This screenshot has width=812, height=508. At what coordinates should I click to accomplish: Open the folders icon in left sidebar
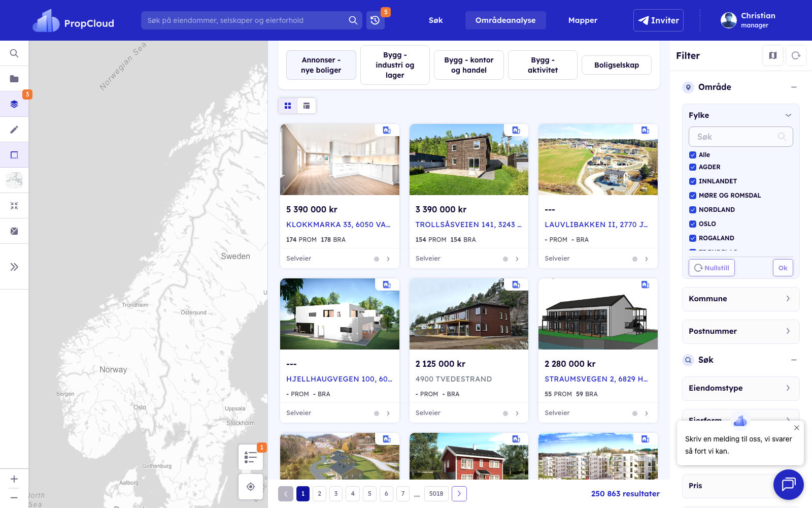pos(14,79)
